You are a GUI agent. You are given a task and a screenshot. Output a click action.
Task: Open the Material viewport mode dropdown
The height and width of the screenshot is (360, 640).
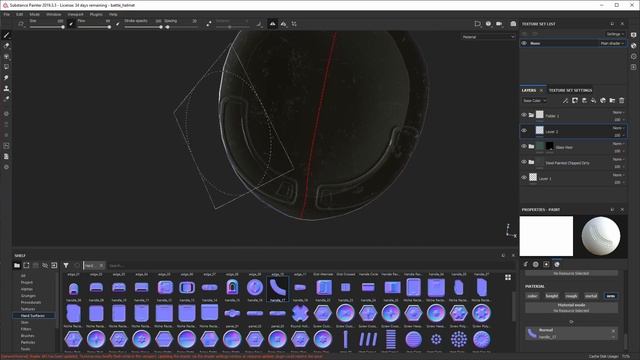(x=488, y=37)
